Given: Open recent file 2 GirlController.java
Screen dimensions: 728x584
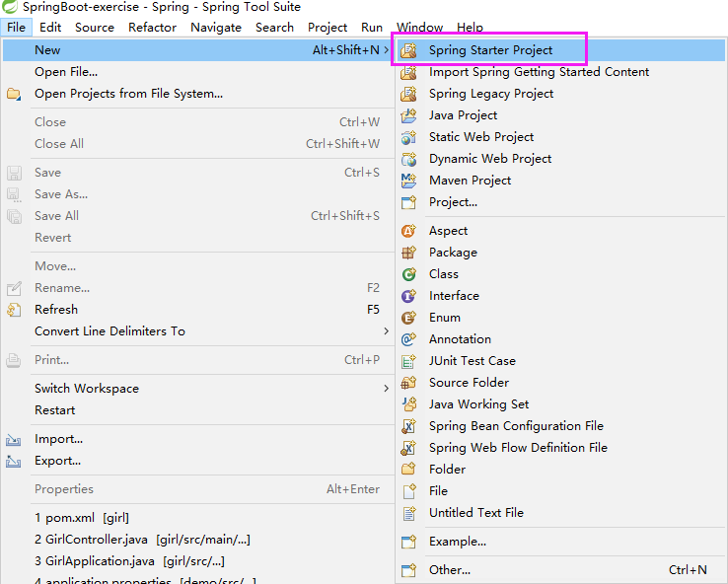Looking at the screenshot, I should 198,540.
